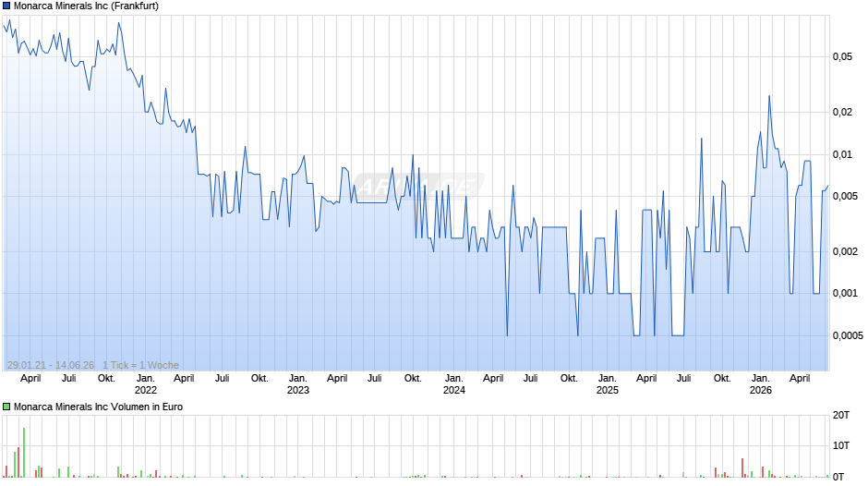Click the 'Jan. 2023' time axis label
The width and height of the screenshot is (868, 486).
(x=298, y=384)
